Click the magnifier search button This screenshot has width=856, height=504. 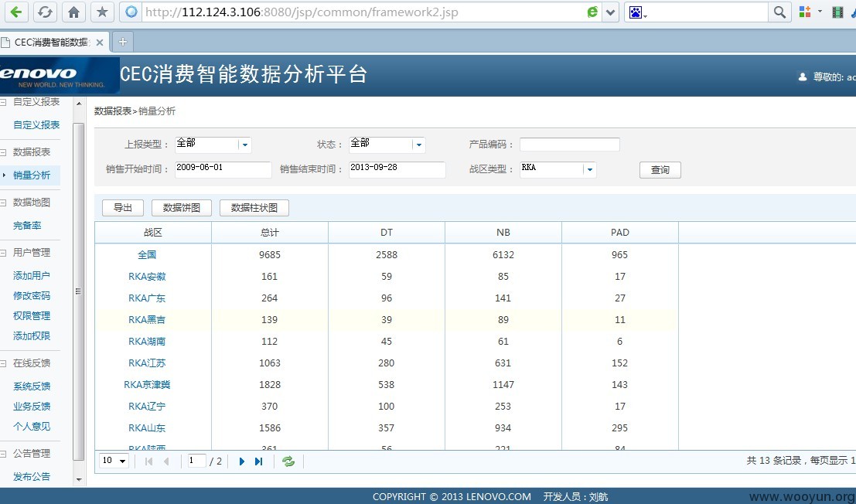tap(779, 12)
